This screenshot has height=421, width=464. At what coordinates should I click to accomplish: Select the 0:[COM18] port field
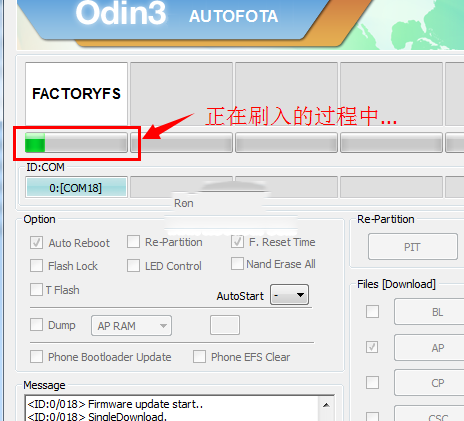click(x=76, y=187)
